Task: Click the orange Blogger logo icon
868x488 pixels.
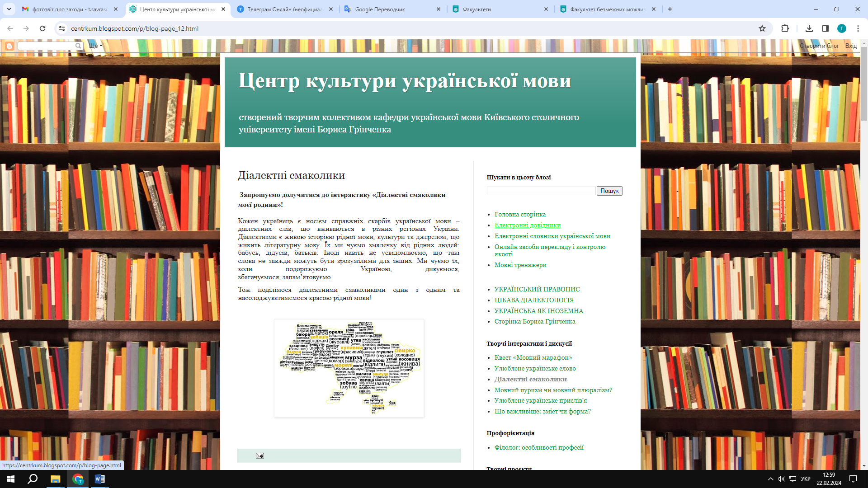Action: pyautogui.click(x=9, y=46)
